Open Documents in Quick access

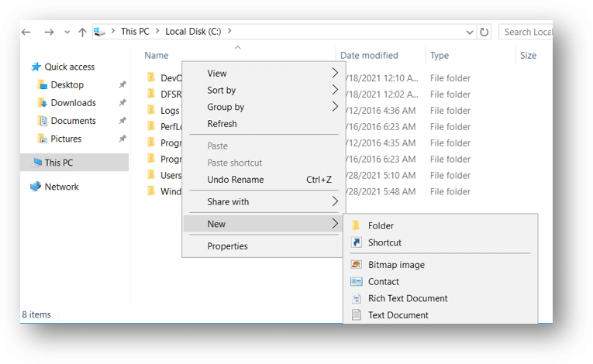(x=74, y=121)
